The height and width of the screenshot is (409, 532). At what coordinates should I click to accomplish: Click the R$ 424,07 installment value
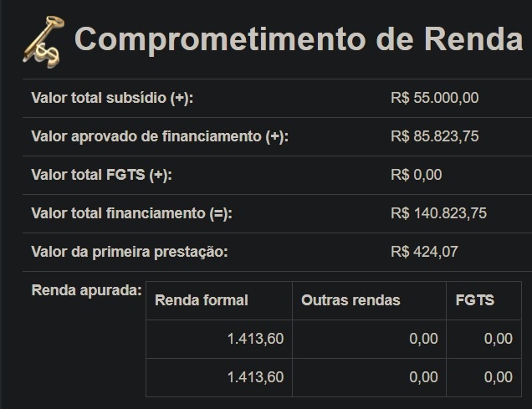(424, 252)
